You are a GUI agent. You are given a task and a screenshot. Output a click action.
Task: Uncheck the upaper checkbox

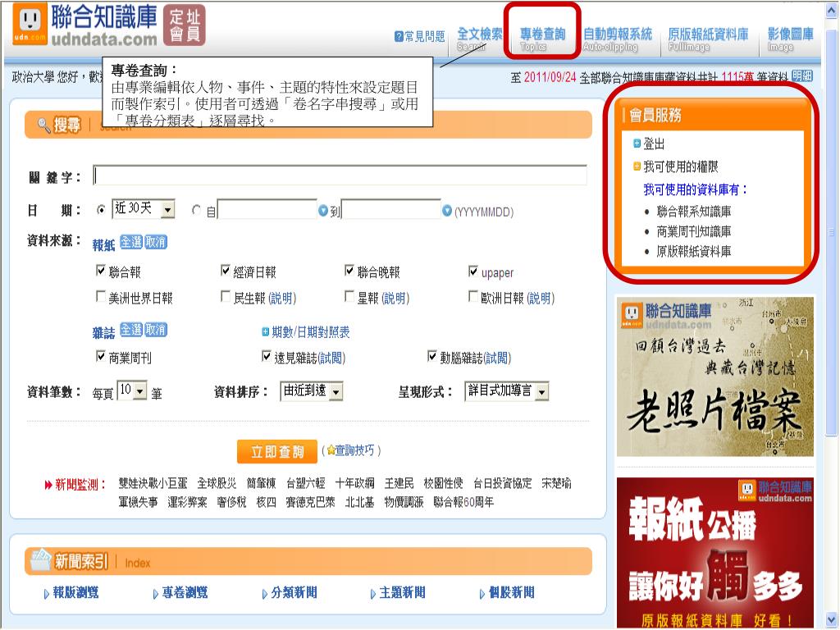(x=473, y=271)
